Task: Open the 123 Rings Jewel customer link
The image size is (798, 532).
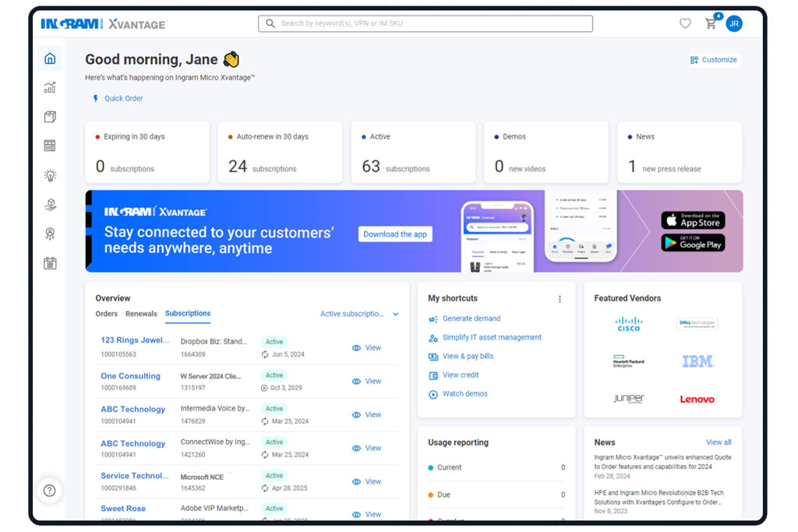Action: [x=135, y=340]
